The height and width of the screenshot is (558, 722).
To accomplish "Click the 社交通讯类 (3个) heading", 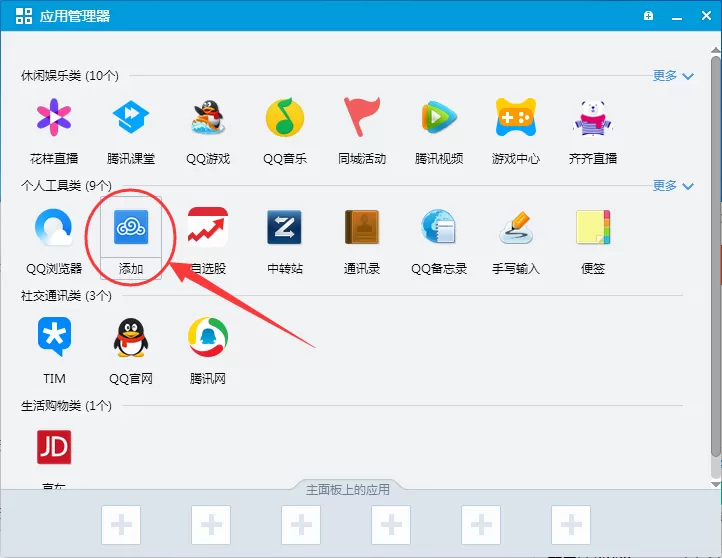I will click(66, 296).
